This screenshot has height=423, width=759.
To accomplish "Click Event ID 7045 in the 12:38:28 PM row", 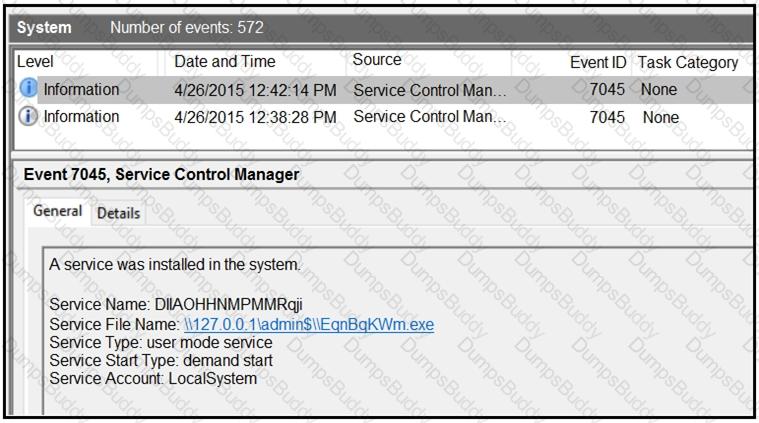I will (x=607, y=117).
